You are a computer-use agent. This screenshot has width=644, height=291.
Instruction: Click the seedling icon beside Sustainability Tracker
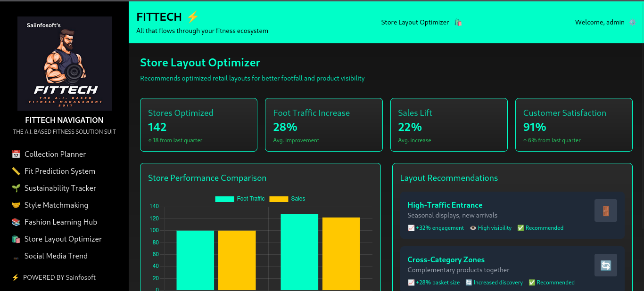click(x=16, y=188)
